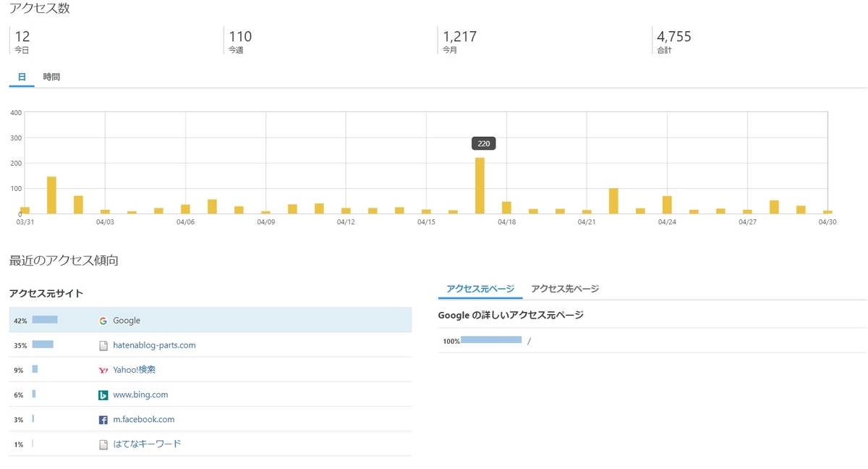Click the "6%" Bing percentage value

18,395
